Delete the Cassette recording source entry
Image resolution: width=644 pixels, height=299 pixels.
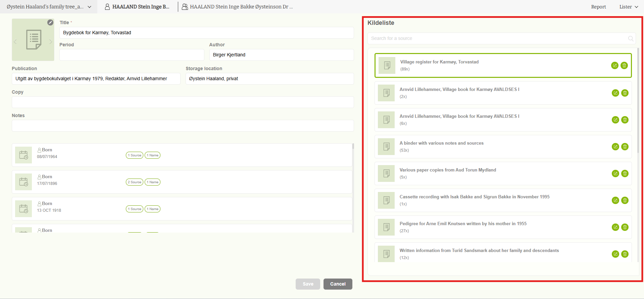(x=625, y=200)
